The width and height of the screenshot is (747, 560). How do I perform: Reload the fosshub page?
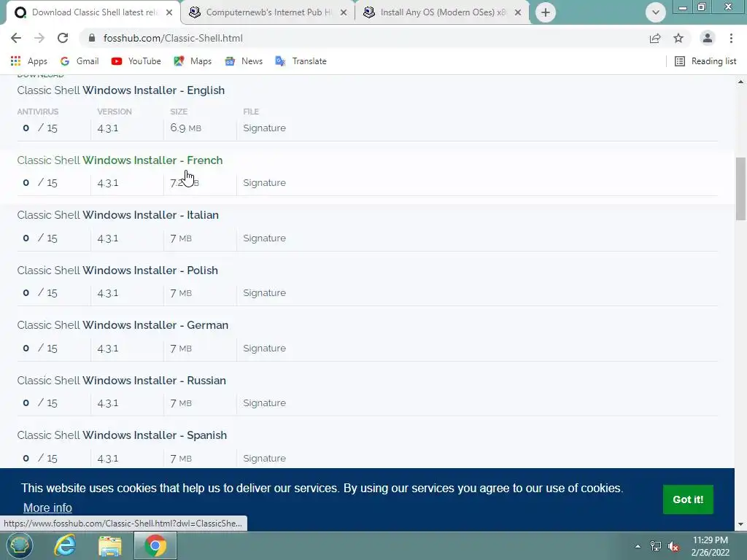pos(63,38)
